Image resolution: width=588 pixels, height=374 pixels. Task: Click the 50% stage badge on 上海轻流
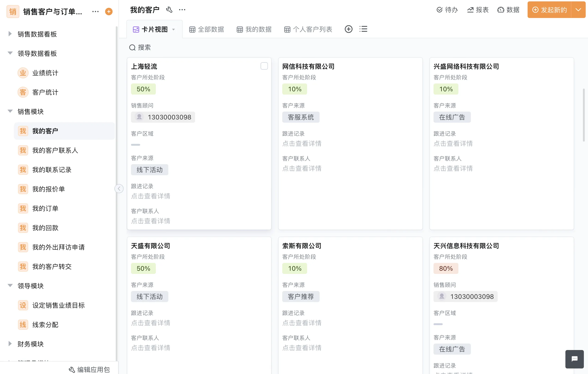(x=143, y=89)
